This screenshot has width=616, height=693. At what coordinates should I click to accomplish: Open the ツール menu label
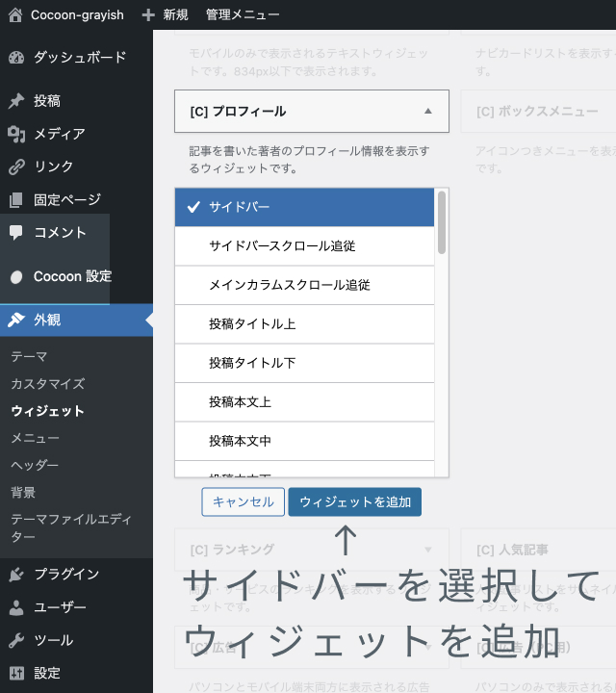tap(54, 640)
